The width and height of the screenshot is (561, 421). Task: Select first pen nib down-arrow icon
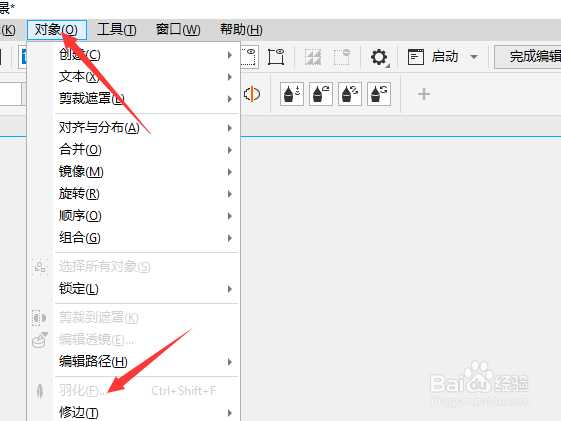292,94
